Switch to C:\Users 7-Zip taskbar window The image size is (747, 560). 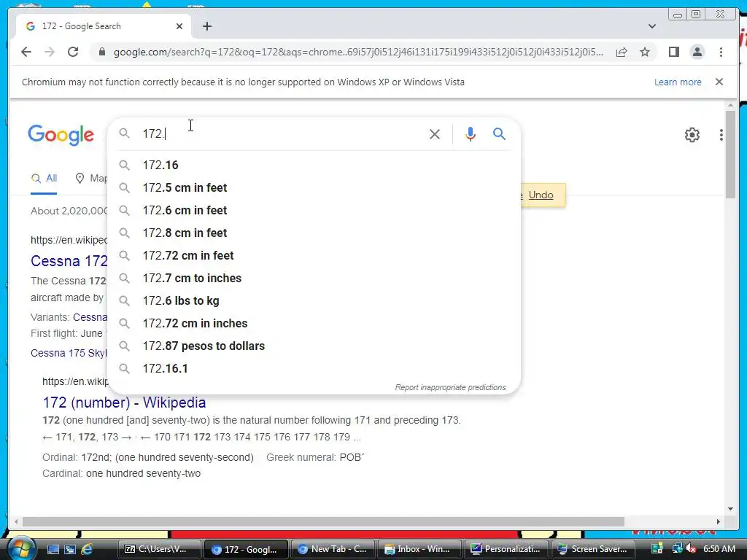point(160,549)
